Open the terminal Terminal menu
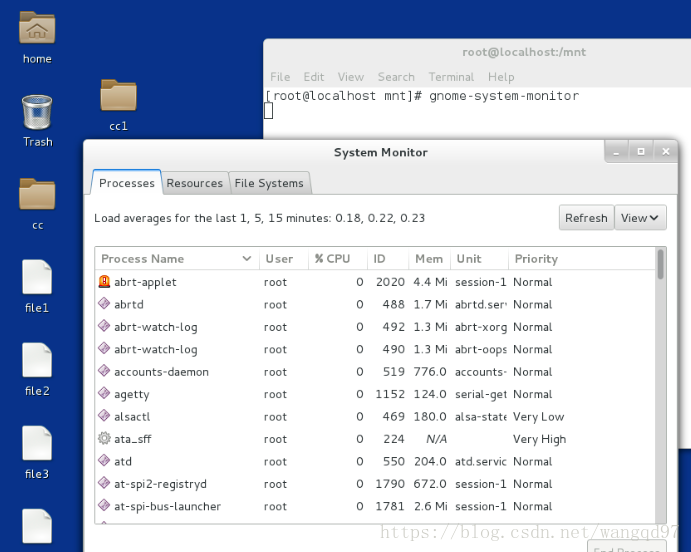Screen dimensions: 691x552 [451, 77]
